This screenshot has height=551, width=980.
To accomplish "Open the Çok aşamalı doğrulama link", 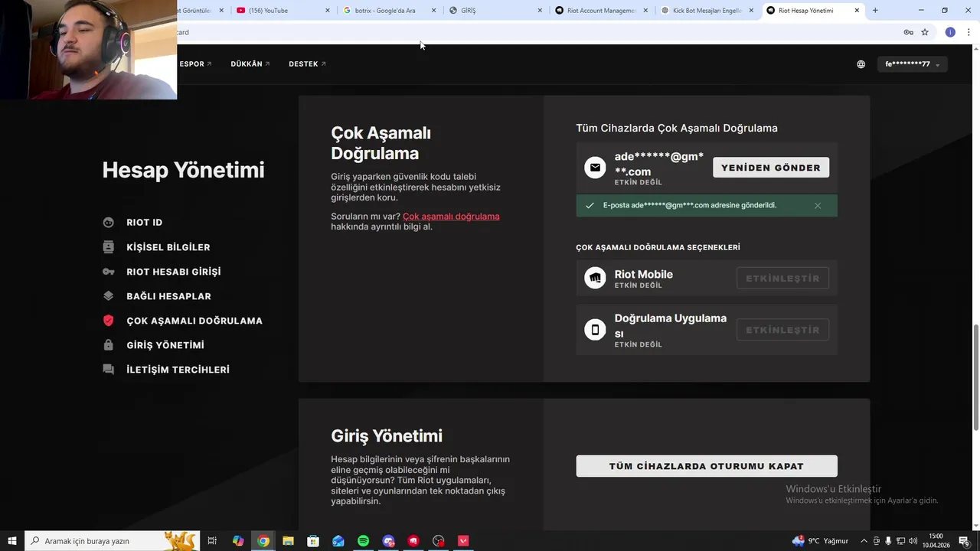I will pos(451,217).
